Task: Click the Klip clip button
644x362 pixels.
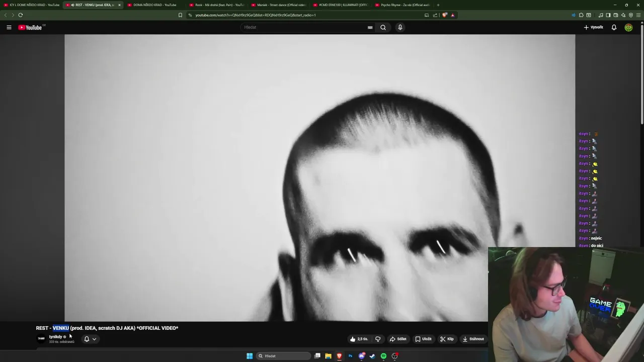Action: click(447, 339)
